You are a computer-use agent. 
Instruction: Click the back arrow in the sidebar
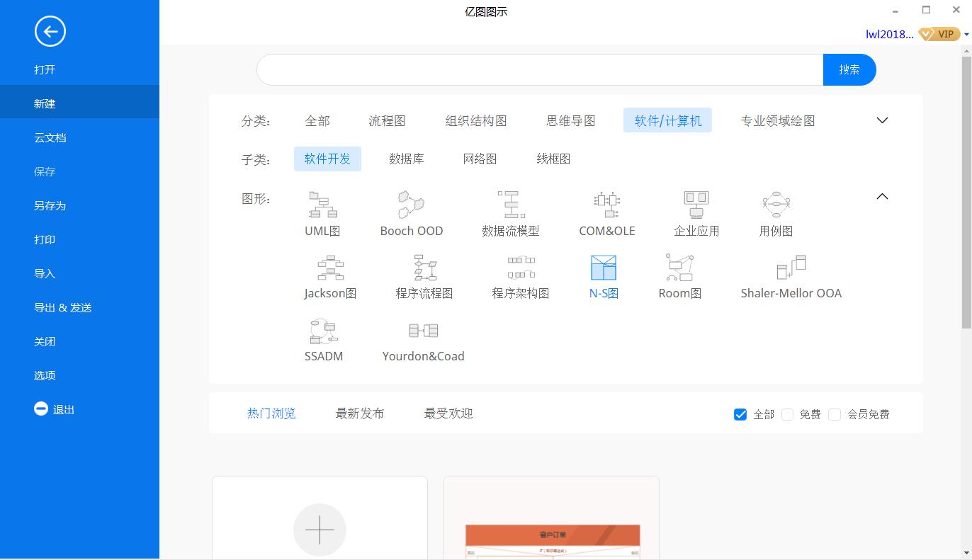(x=50, y=31)
